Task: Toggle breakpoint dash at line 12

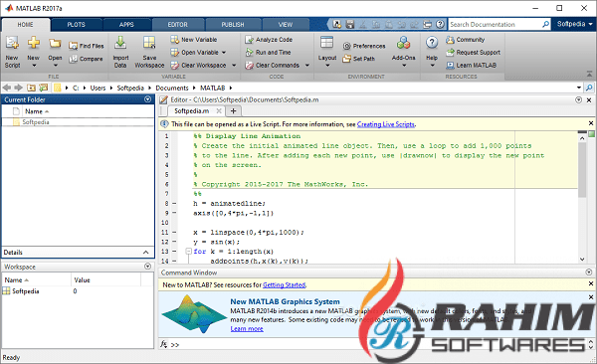Action: click(x=174, y=242)
